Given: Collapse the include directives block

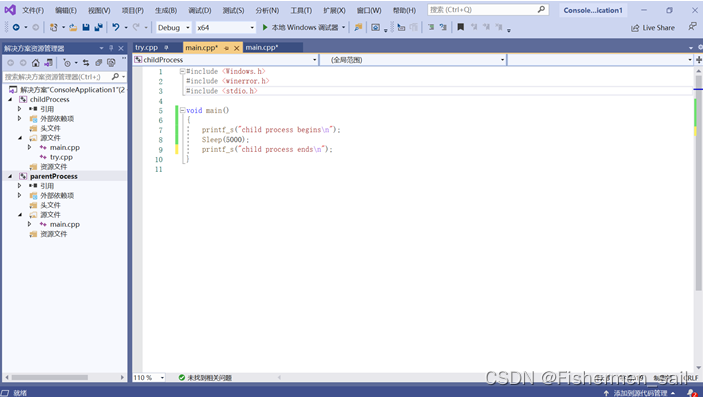Looking at the screenshot, I should click(x=182, y=71).
